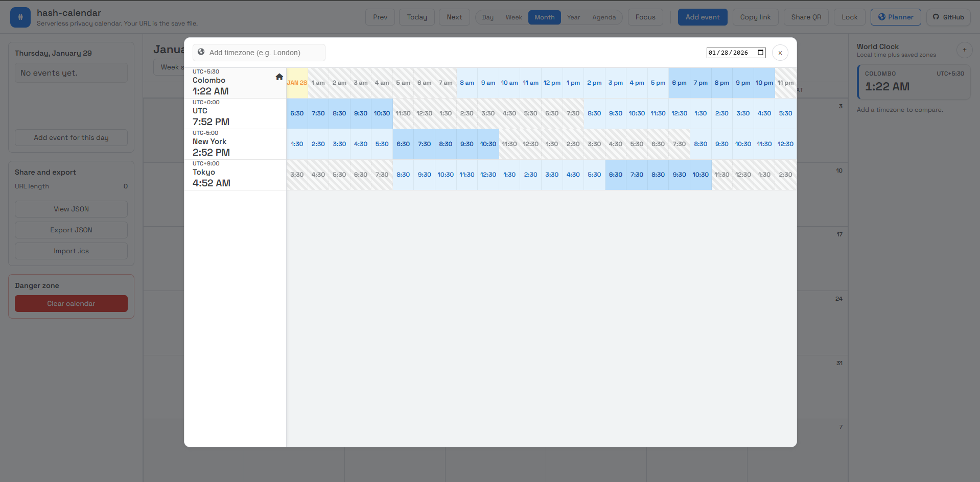The height and width of the screenshot is (482, 980).
Task: Select the 10:30 cell in New York row under 9 am
Action: [x=488, y=144]
